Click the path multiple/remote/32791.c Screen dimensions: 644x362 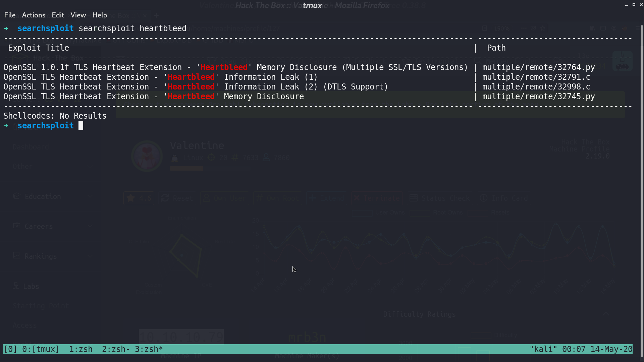tap(536, 77)
